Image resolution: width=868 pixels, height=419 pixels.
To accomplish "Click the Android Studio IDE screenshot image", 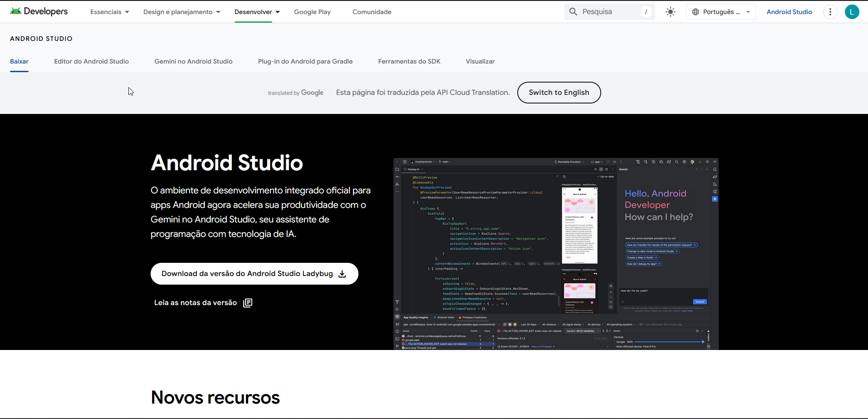I will (x=556, y=254).
